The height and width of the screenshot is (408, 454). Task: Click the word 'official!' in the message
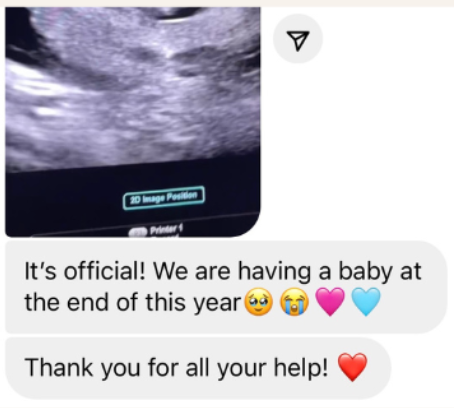pyautogui.click(x=105, y=271)
